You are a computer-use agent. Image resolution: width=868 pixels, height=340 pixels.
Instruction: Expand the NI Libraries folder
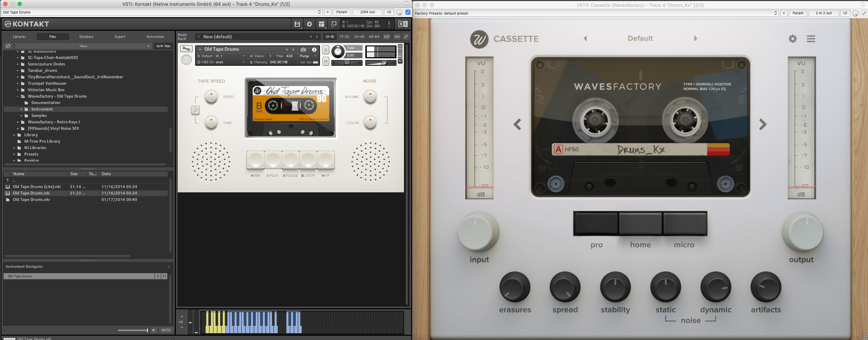tap(14, 147)
